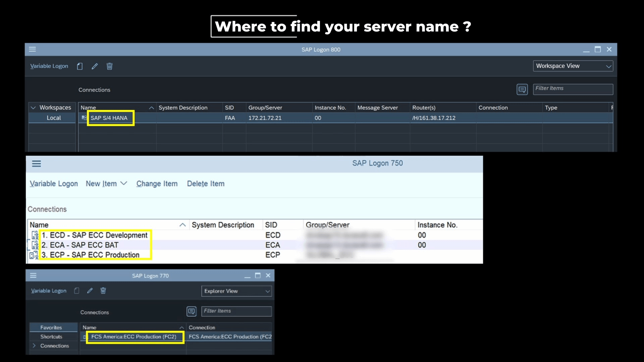Expand the New Item dropdown
This screenshot has height=362, width=644.
coord(124,183)
